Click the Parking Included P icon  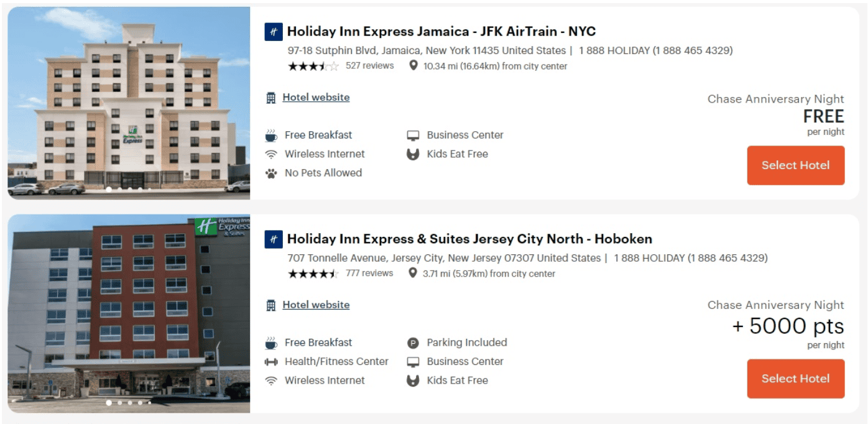click(x=413, y=342)
